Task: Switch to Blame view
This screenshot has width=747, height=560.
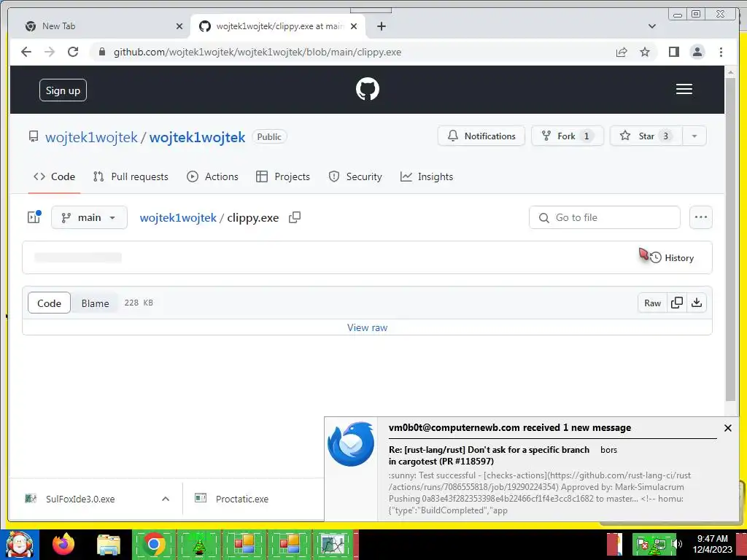Action: click(95, 303)
